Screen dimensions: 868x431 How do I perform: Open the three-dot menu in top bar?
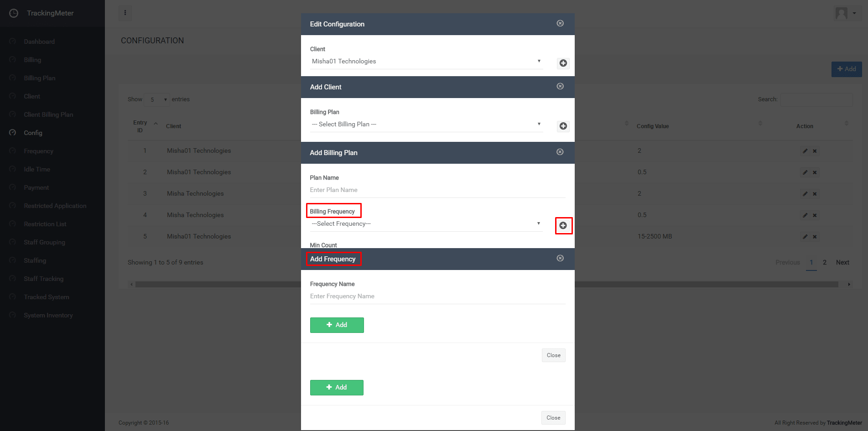pyautogui.click(x=125, y=13)
